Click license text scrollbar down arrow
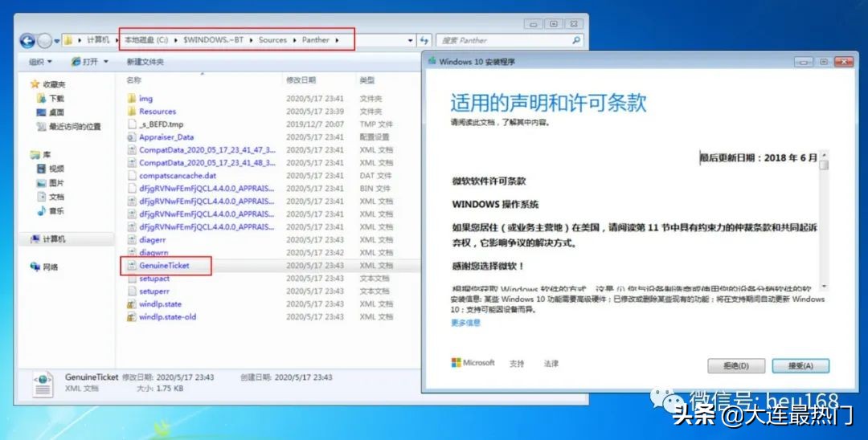The width and height of the screenshot is (868, 440). point(825,286)
